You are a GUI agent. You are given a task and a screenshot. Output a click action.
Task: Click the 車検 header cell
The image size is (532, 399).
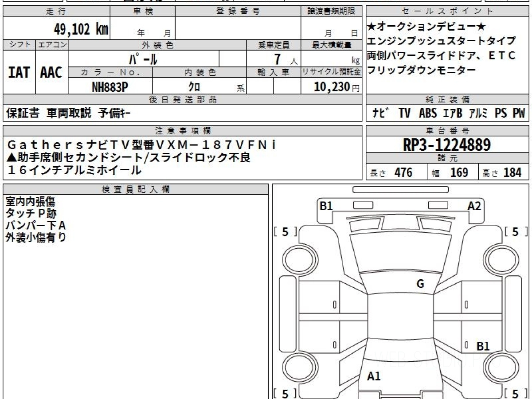143,12
